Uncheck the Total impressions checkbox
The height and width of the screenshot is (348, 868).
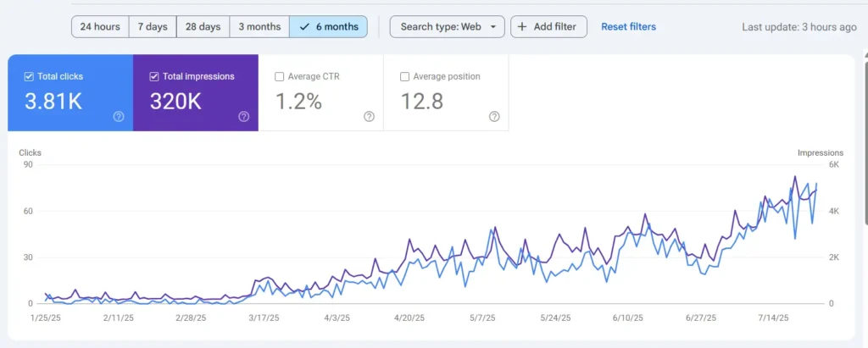click(x=154, y=76)
